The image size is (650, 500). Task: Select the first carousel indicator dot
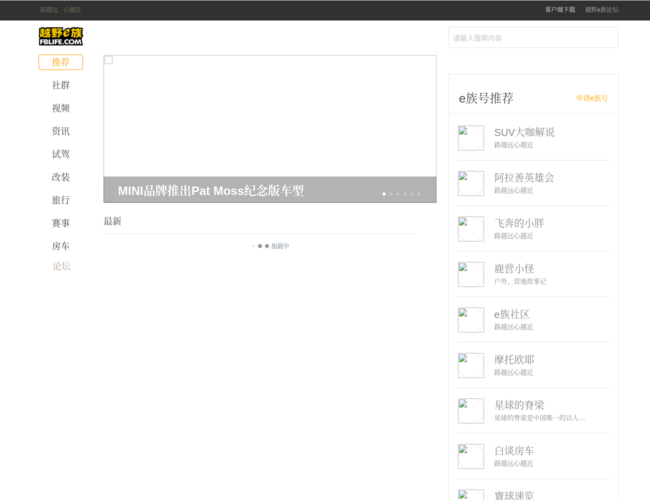(384, 194)
